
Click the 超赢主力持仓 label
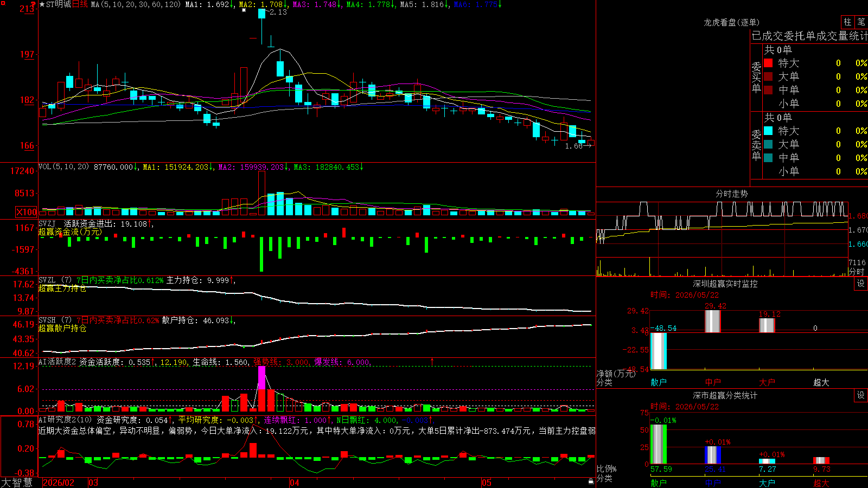click(x=62, y=288)
